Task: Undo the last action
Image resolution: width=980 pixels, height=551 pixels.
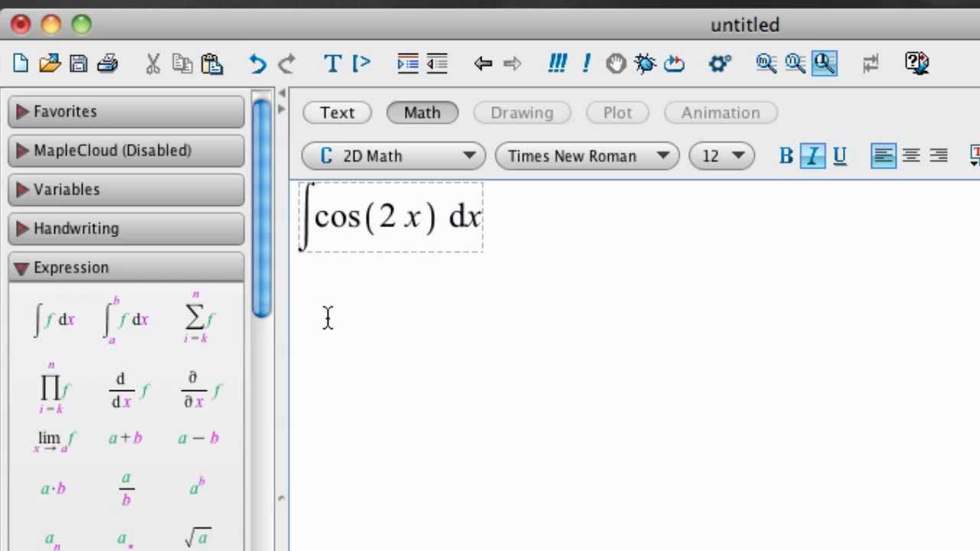Action: [x=257, y=64]
